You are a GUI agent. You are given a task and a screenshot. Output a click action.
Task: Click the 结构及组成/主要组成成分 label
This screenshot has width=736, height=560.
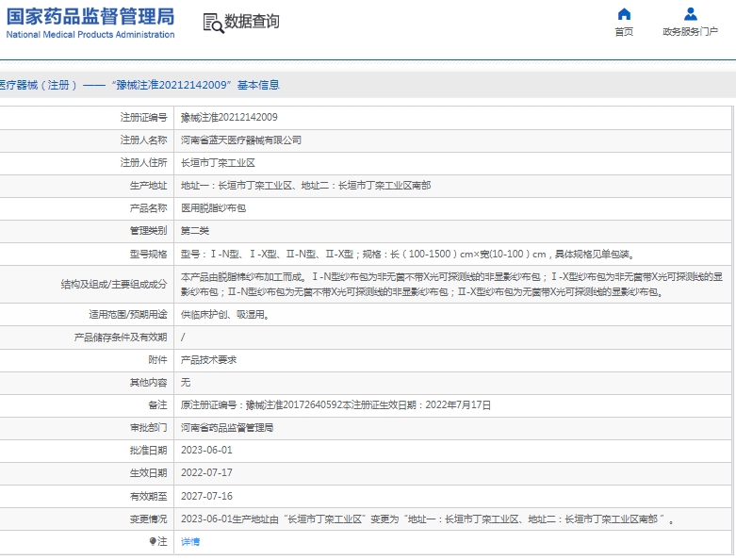114,285
